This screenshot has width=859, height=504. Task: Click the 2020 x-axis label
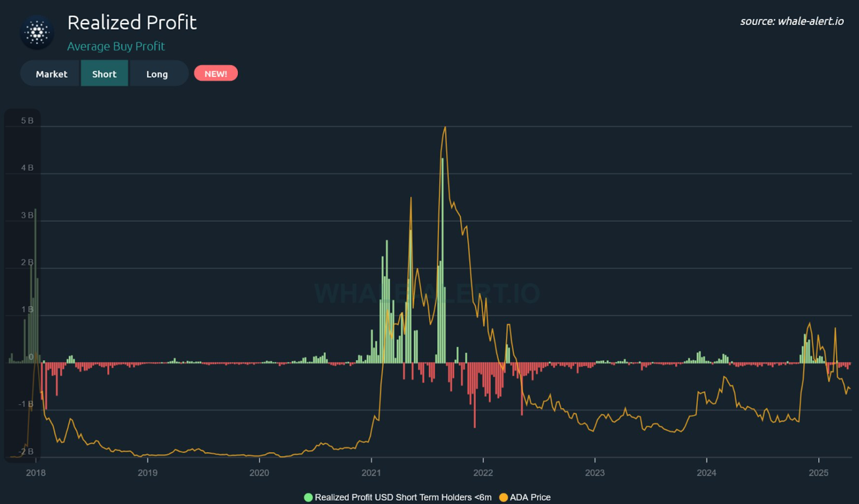pyautogui.click(x=259, y=473)
